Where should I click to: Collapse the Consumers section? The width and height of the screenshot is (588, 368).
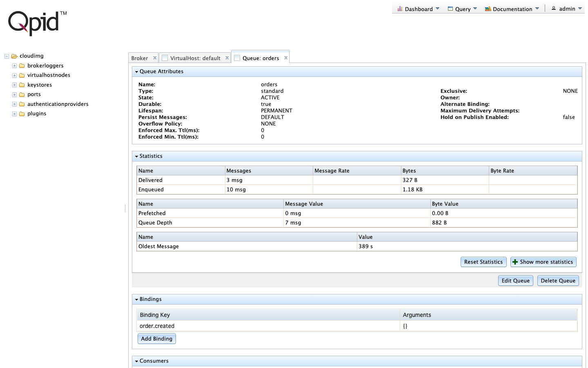[x=136, y=361]
